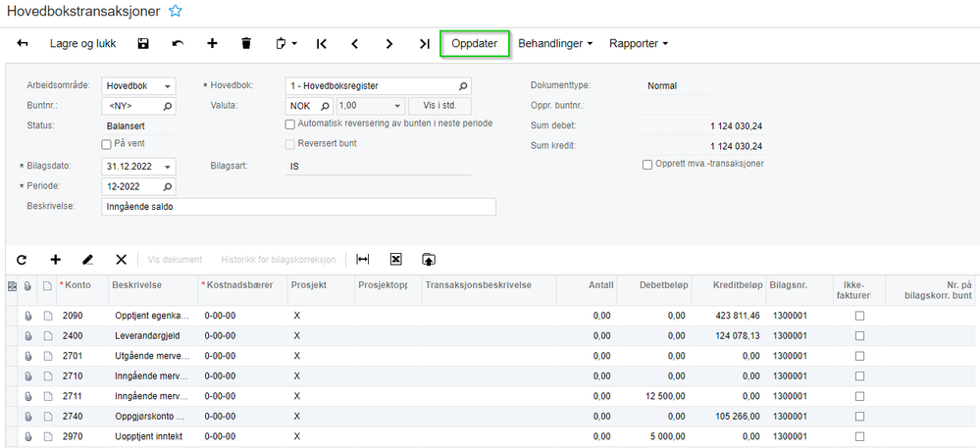The width and height of the screenshot is (980, 448).
Task: Add Hovedbokstransaksjoner to favorites with star icon
Action: coord(176,11)
